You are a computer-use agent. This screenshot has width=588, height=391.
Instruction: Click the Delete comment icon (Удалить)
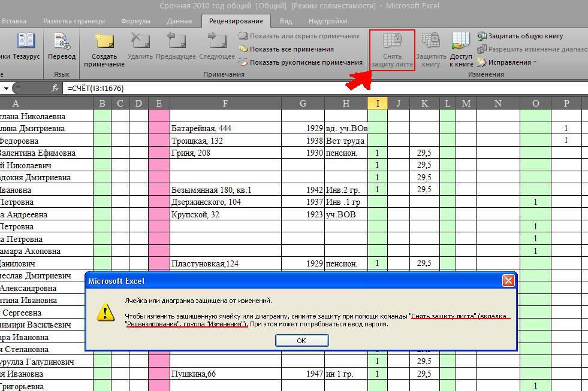click(140, 42)
